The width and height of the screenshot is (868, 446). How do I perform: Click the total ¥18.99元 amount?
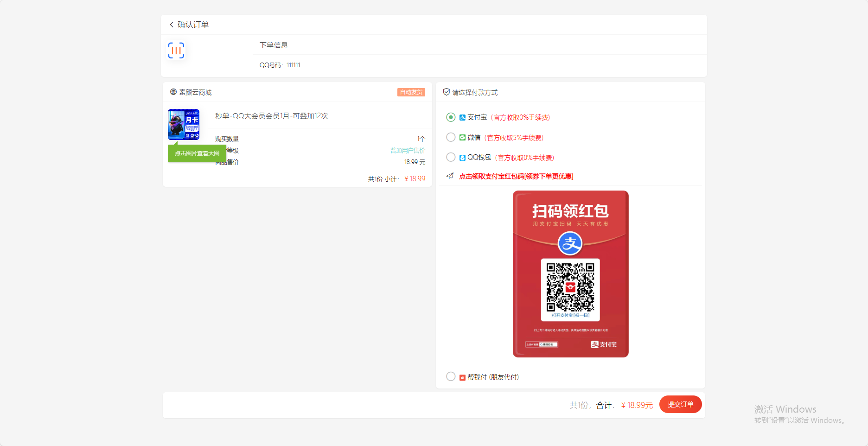pyautogui.click(x=637, y=405)
